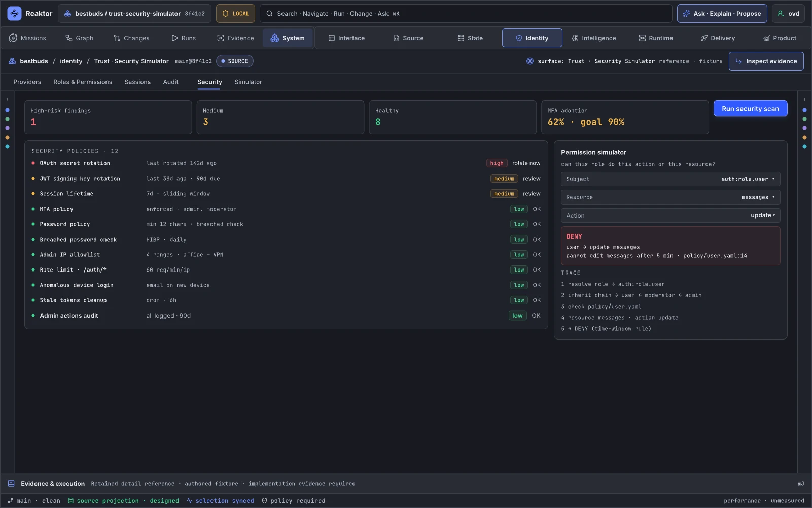
Task: Expand the left side rail chevron
Action: (x=7, y=100)
